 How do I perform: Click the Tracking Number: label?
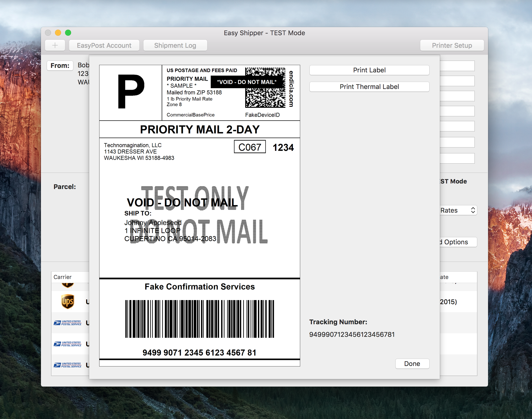(338, 322)
